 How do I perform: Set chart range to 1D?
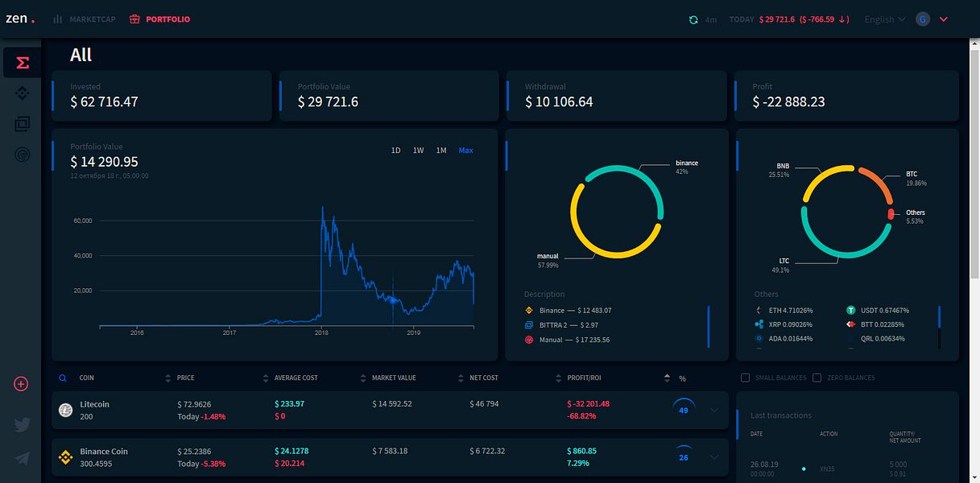point(395,151)
